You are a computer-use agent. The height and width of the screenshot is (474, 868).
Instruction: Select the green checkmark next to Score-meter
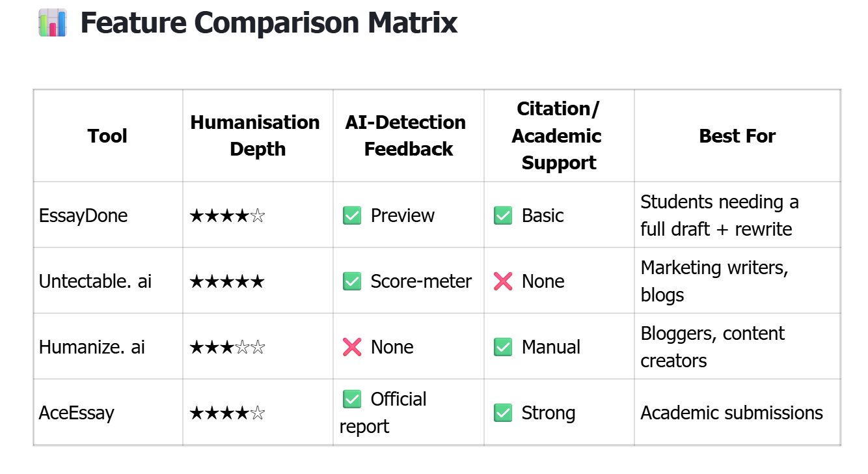(x=352, y=281)
